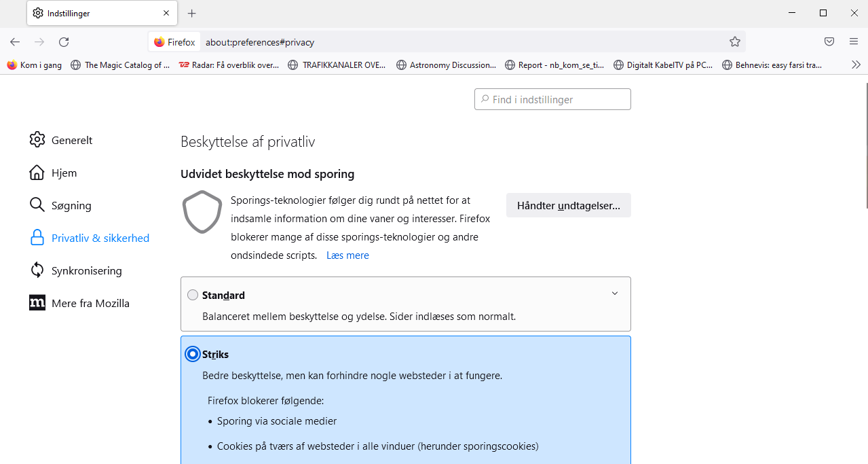The height and width of the screenshot is (464, 868).
Task: Open the Generelt settings section
Action: coord(71,140)
